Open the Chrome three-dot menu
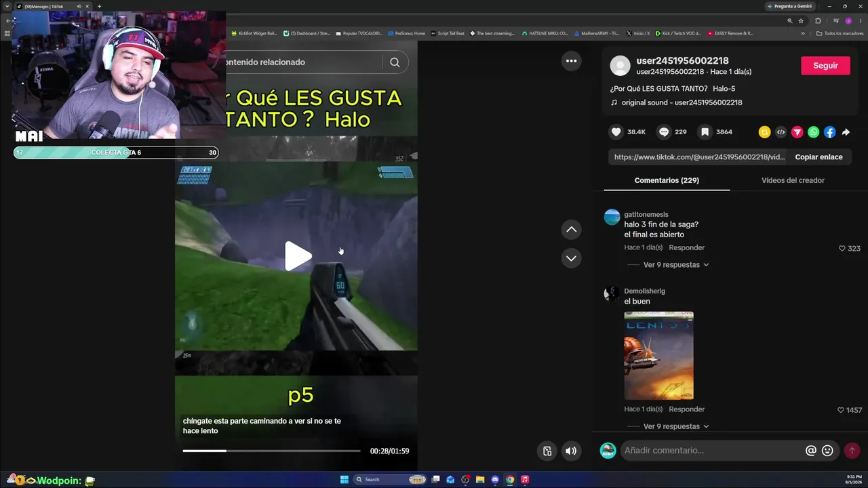The width and height of the screenshot is (868, 488). [860, 21]
